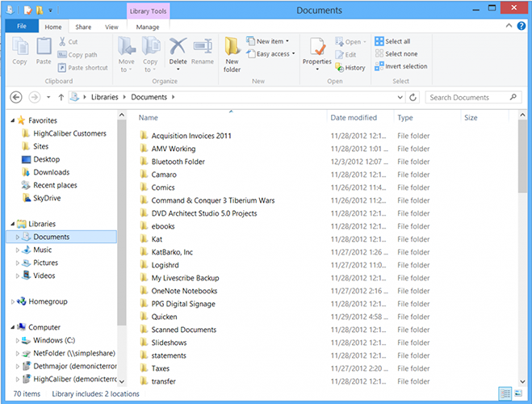
Task: Click the History icon in Open group
Action: tap(350, 68)
